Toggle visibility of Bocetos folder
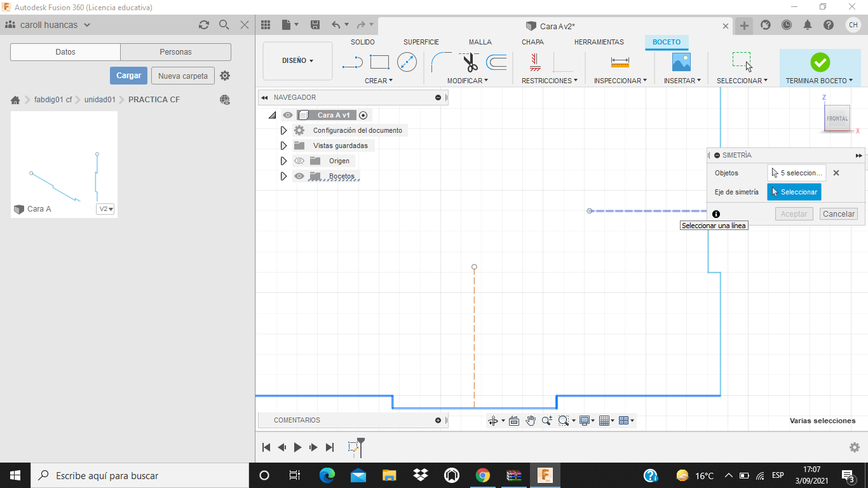Screen dimensions: 868x488 point(299,176)
